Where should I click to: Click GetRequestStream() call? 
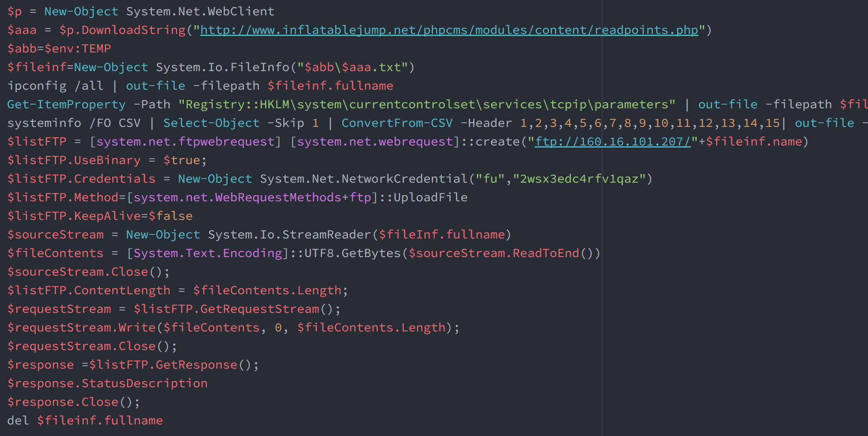pyautogui.click(x=267, y=309)
